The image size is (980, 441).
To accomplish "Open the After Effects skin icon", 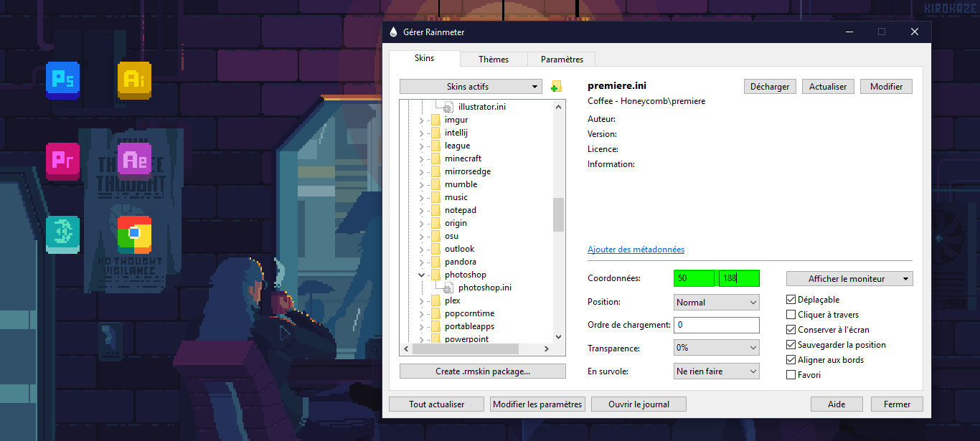I will (x=134, y=161).
